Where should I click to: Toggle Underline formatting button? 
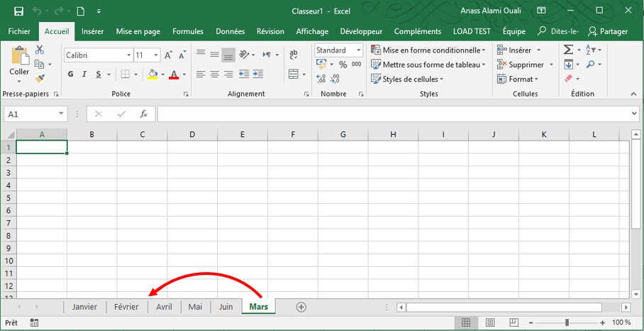click(x=99, y=75)
